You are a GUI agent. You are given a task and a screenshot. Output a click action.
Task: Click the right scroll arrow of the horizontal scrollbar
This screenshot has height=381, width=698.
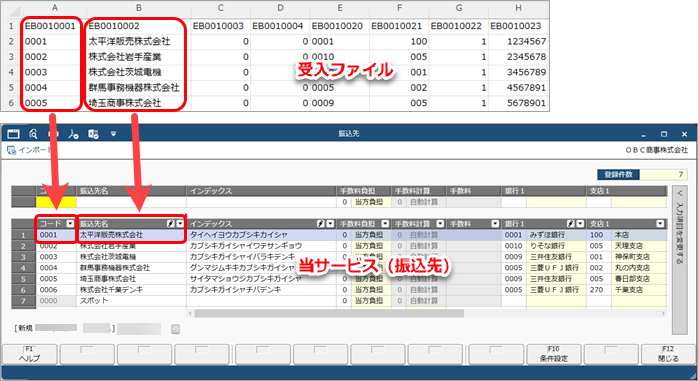[663, 314]
